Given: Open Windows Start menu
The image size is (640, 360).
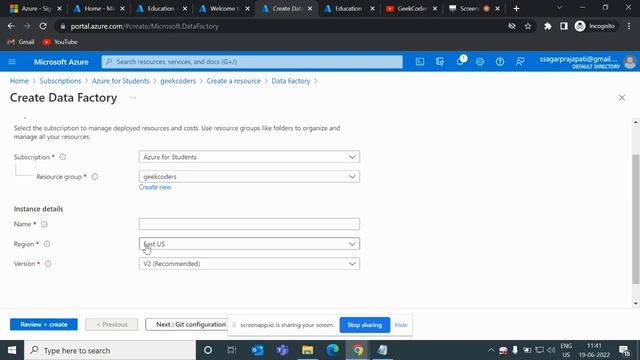Looking at the screenshot, I should (x=12, y=350).
